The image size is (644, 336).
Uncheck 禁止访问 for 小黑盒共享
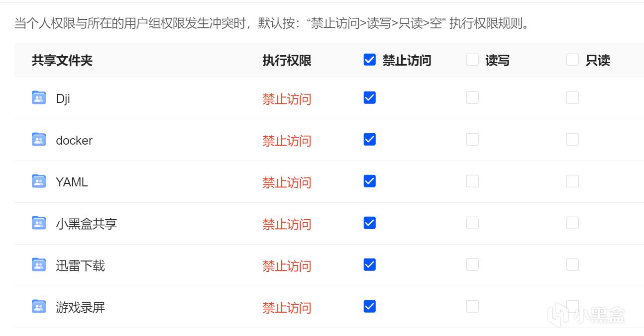coord(370,223)
